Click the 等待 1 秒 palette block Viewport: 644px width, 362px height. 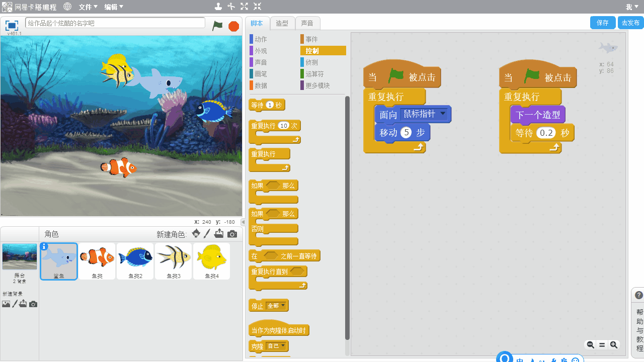(267, 105)
